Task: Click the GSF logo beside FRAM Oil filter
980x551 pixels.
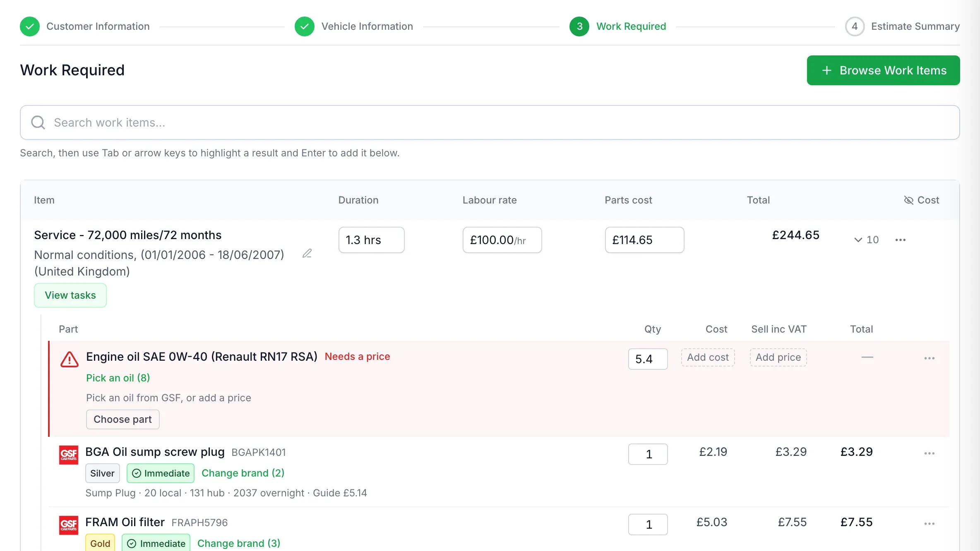Action: [69, 525]
